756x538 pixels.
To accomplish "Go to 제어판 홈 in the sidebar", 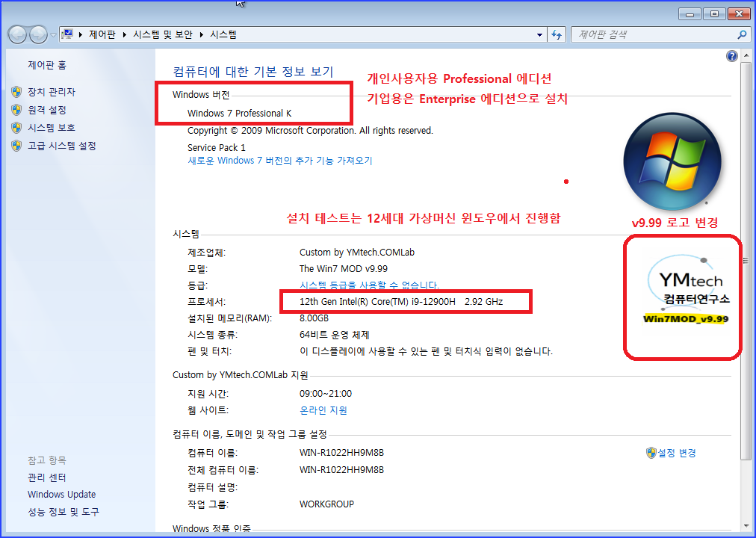I will click(x=47, y=65).
